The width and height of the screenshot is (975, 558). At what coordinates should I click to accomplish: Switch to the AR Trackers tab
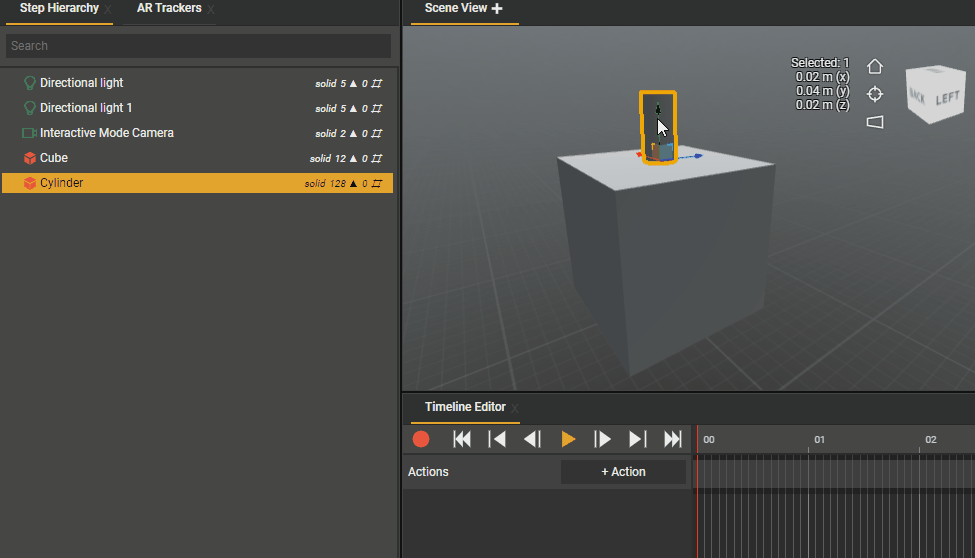point(169,9)
